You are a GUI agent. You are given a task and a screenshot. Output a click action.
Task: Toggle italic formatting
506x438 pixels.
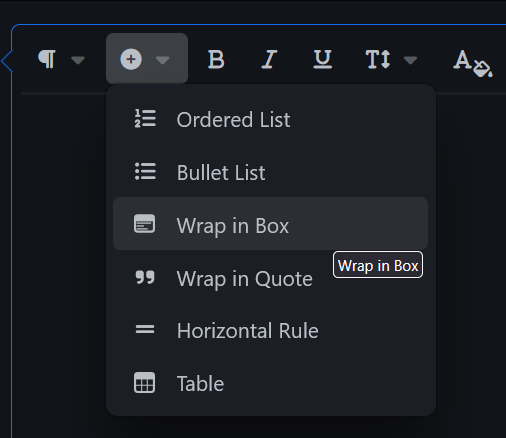[x=269, y=60]
